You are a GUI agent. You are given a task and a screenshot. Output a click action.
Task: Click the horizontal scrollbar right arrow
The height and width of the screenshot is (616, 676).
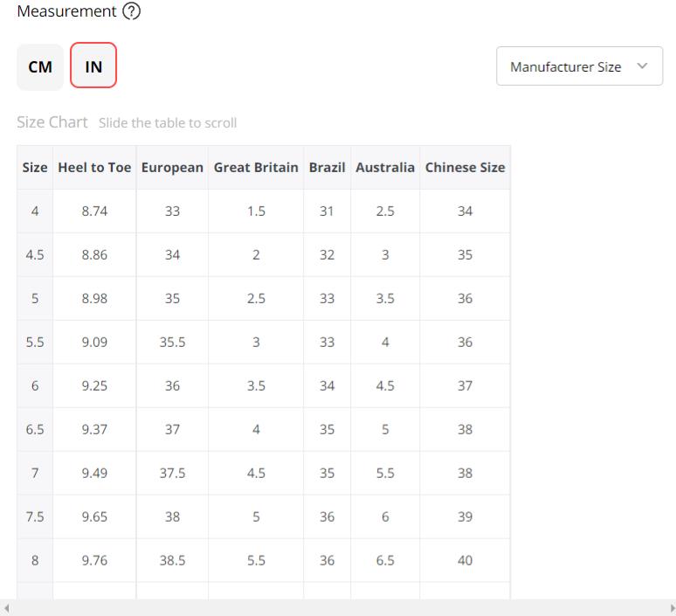(671, 608)
